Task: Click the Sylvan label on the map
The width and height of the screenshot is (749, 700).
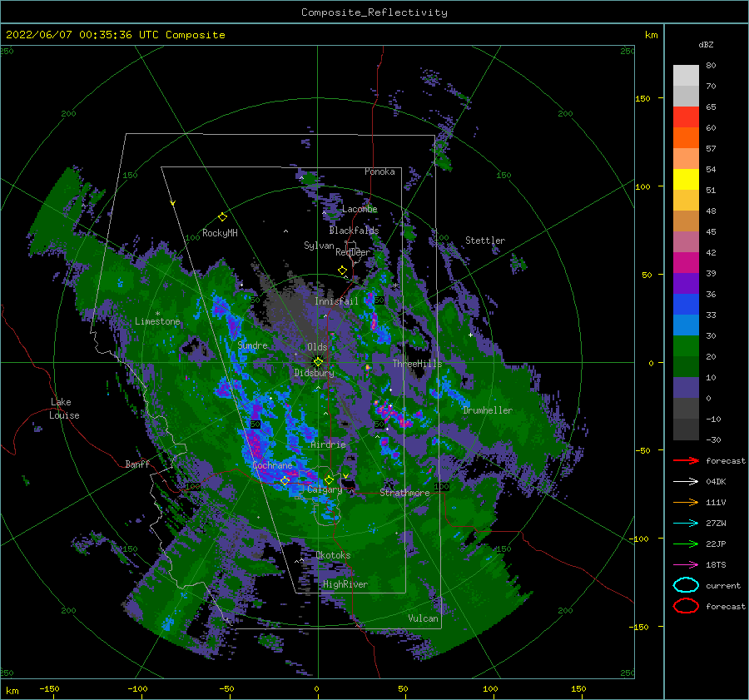Action: [x=319, y=246]
